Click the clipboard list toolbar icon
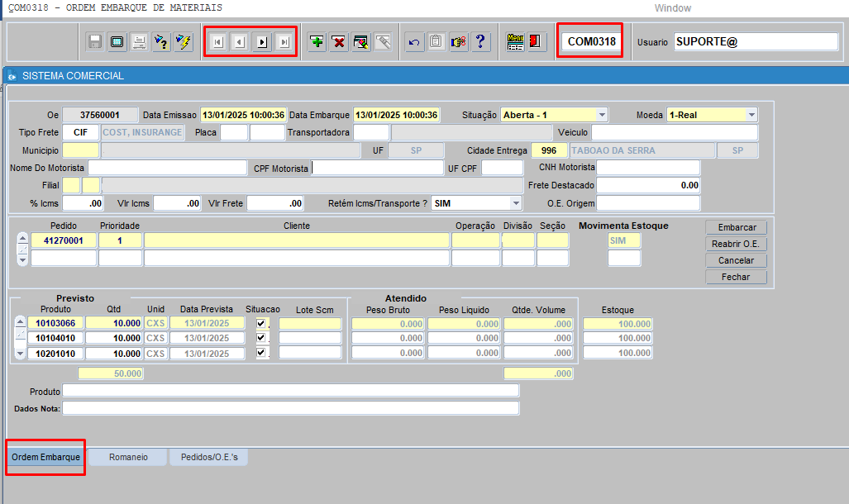This screenshot has width=849, height=504. point(436,41)
